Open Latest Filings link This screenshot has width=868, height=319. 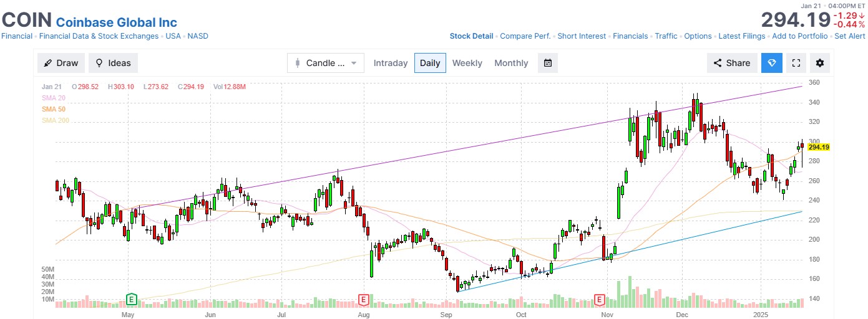point(742,36)
